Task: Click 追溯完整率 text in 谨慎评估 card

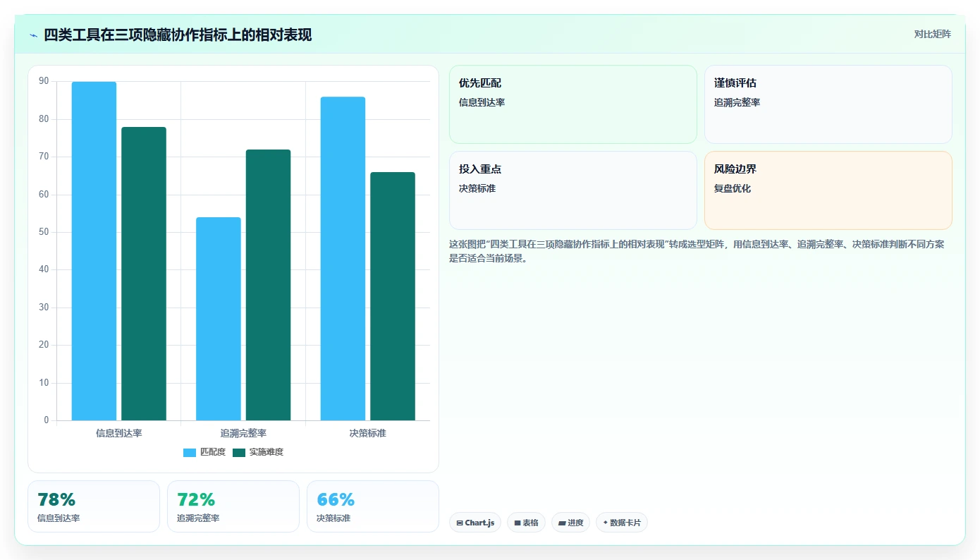Action: (x=737, y=102)
